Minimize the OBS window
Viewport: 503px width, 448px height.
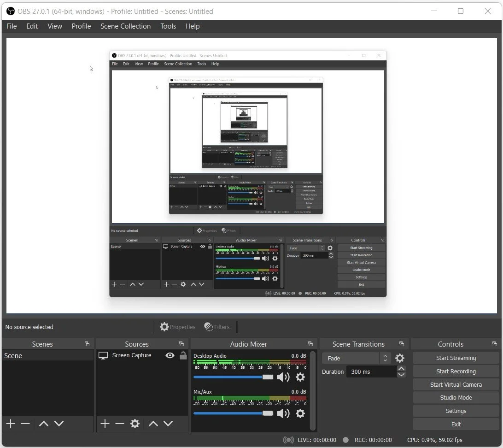(x=434, y=11)
